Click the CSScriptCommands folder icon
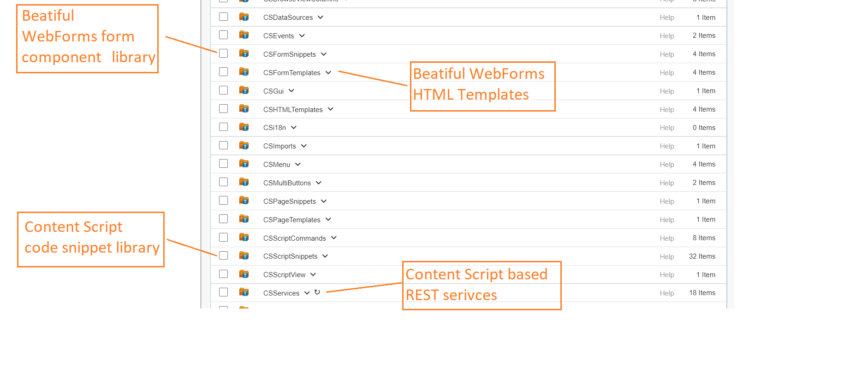The image size is (868, 367). 244,238
